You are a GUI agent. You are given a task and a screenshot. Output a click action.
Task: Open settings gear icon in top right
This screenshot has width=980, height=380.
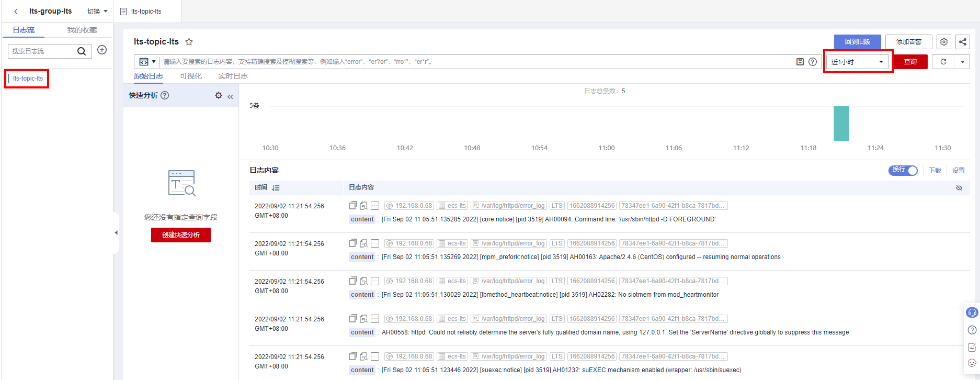943,42
